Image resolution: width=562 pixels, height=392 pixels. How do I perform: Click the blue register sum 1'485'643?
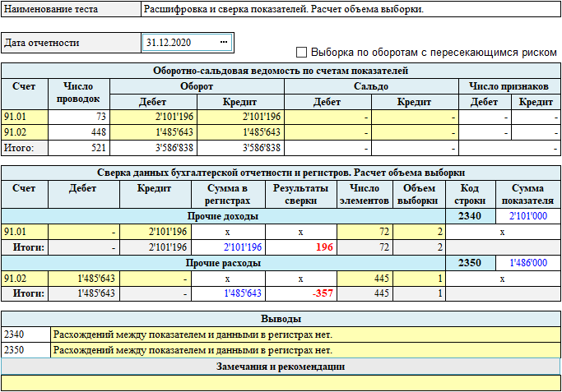pos(228,293)
